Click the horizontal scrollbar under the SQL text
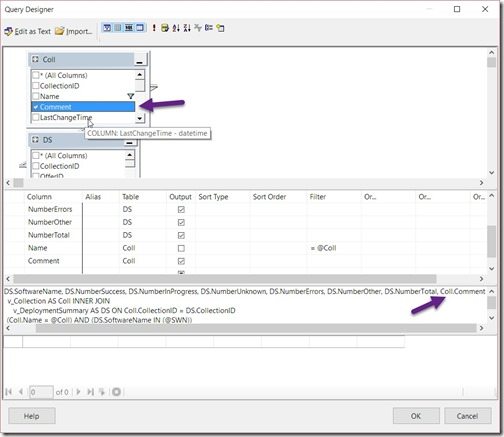This screenshot has width=504, height=437. pyautogui.click(x=256, y=328)
